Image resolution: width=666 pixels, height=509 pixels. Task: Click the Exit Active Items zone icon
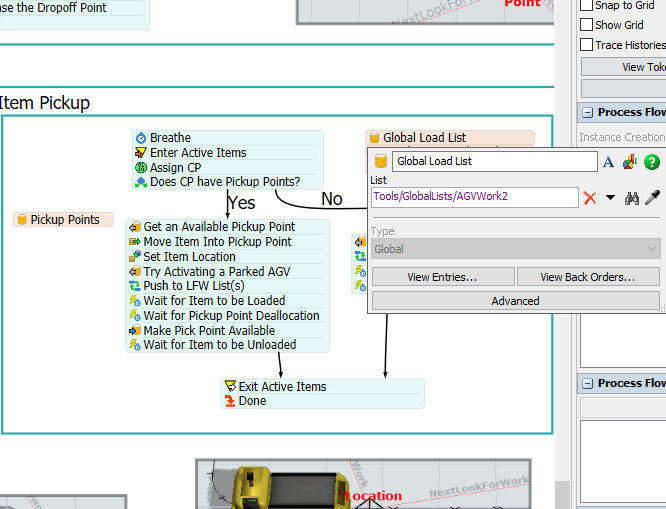tap(230, 386)
